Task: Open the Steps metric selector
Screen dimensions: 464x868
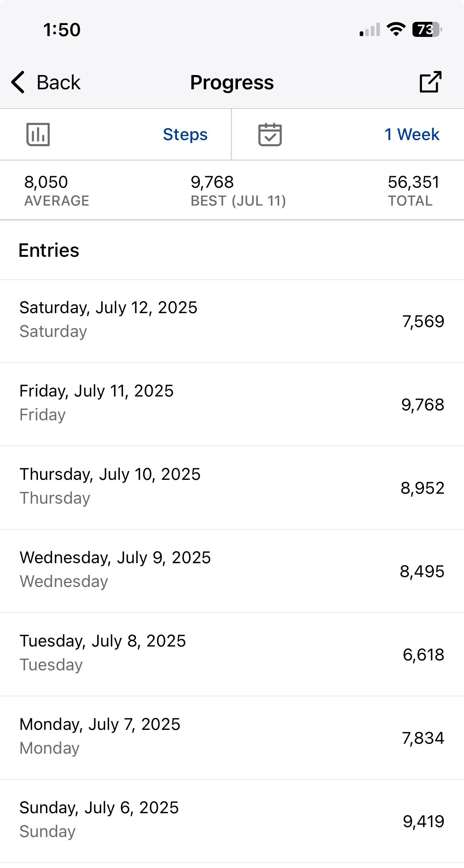Action: 185,135
